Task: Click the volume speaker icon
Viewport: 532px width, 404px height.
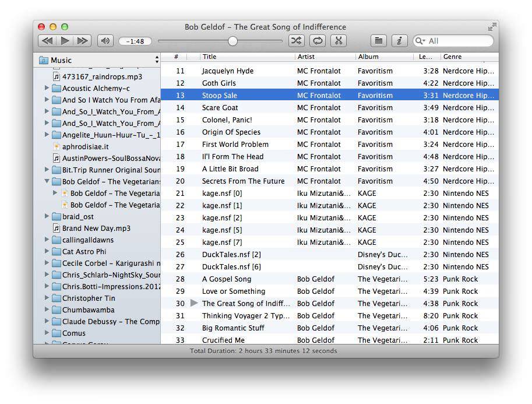Action: click(x=105, y=41)
